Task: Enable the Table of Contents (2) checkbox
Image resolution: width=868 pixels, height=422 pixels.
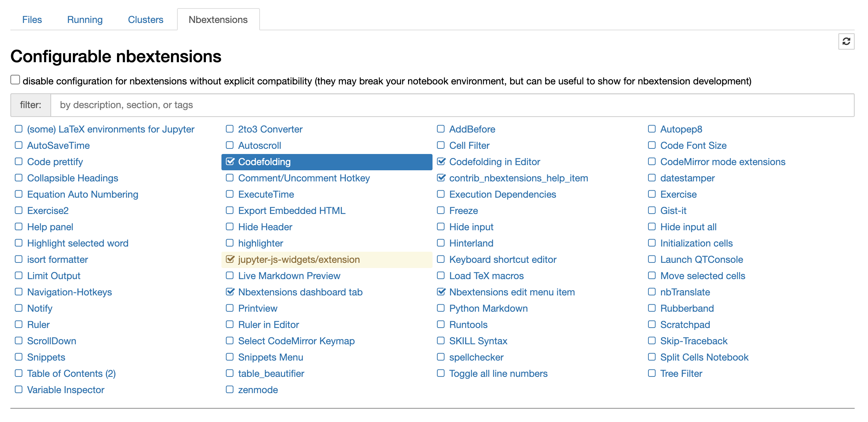Action: coord(19,373)
